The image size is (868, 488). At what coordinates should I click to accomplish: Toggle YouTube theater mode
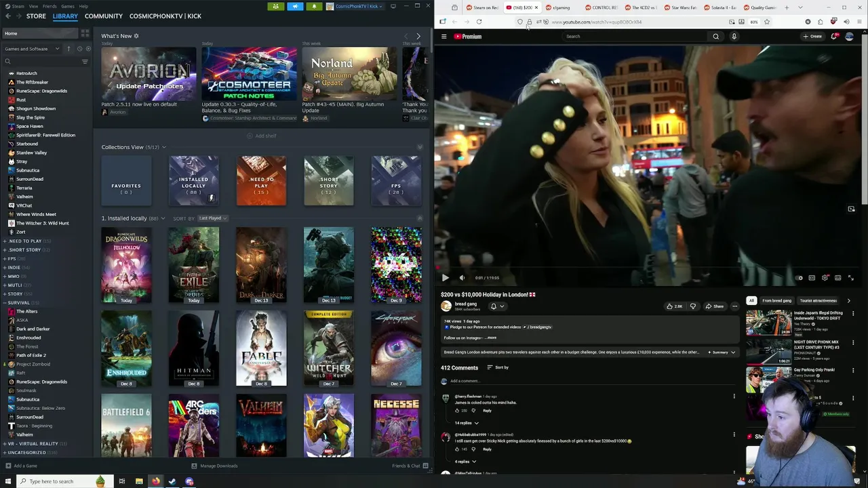click(837, 278)
